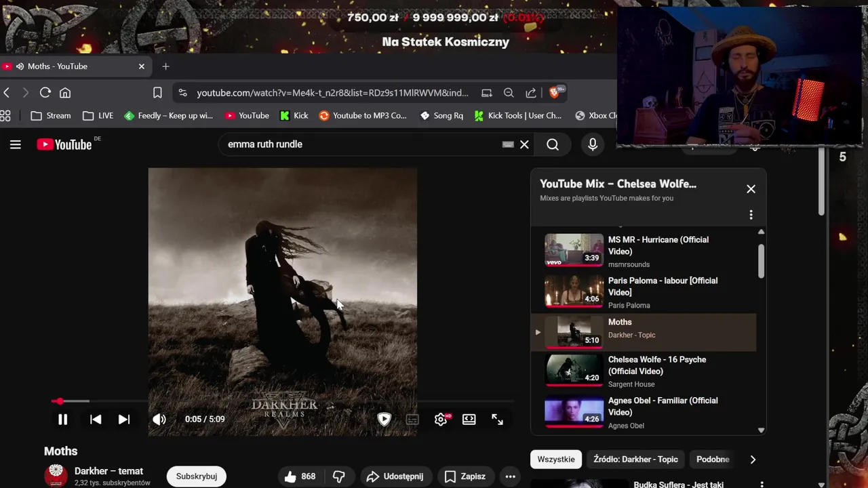Open zoom control in address bar

point(509,93)
